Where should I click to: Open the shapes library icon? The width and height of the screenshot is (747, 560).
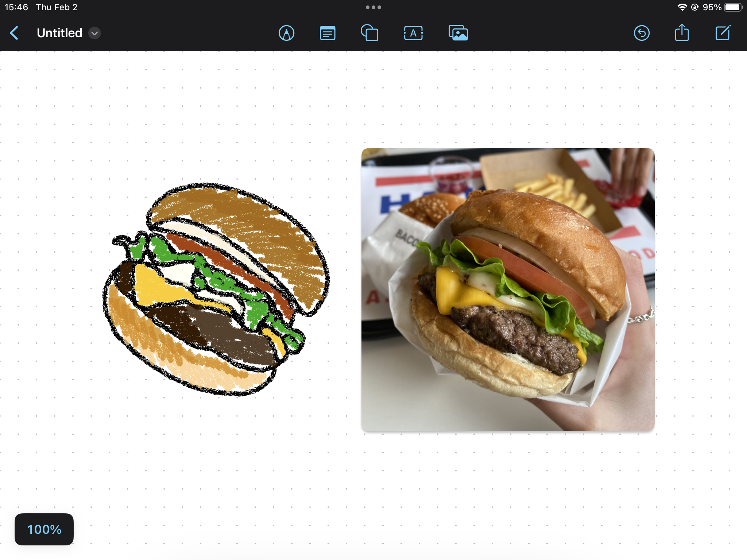(369, 33)
